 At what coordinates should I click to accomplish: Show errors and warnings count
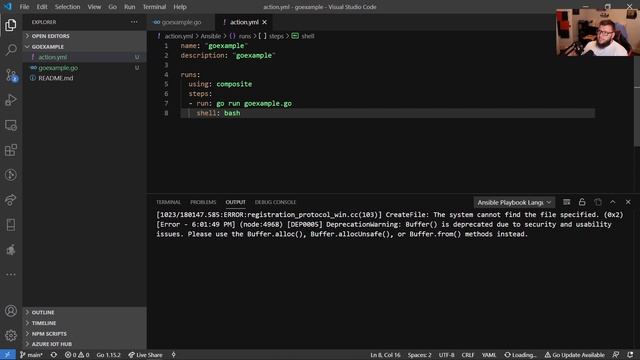click(x=77, y=355)
